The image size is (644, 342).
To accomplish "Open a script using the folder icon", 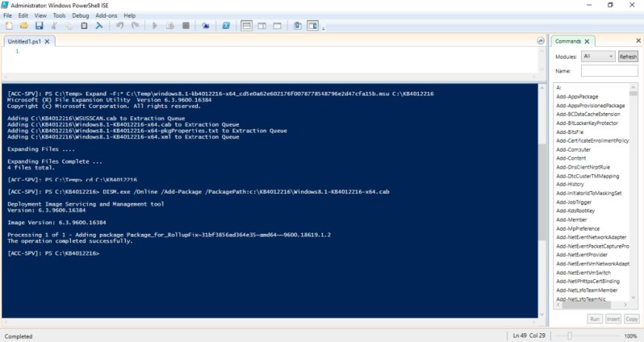I will (x=24, y=26).
